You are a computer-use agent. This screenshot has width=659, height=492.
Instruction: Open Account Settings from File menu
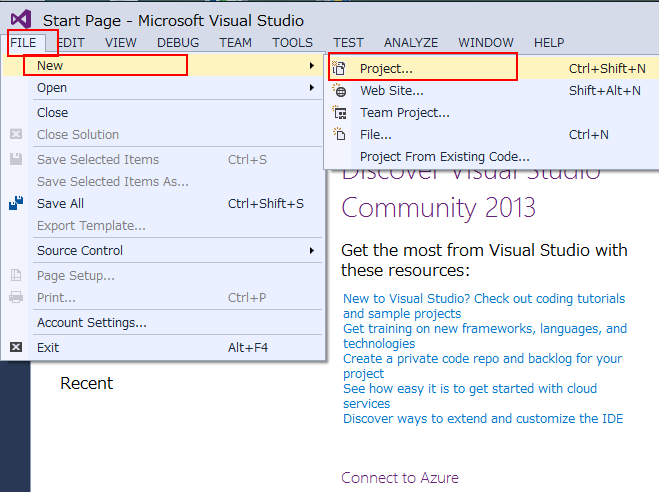pyautogui.click(x=163, y=323)
